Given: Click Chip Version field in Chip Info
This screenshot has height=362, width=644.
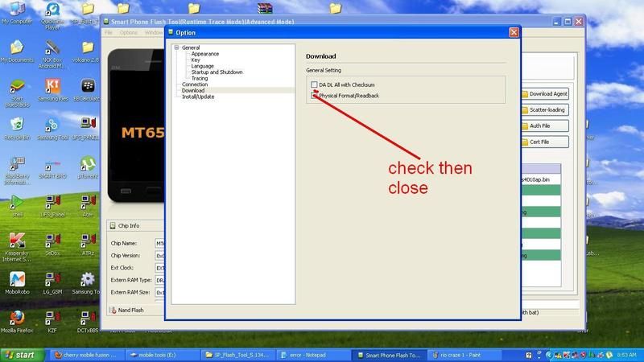Looking at the screenshot, I should 159,256.
